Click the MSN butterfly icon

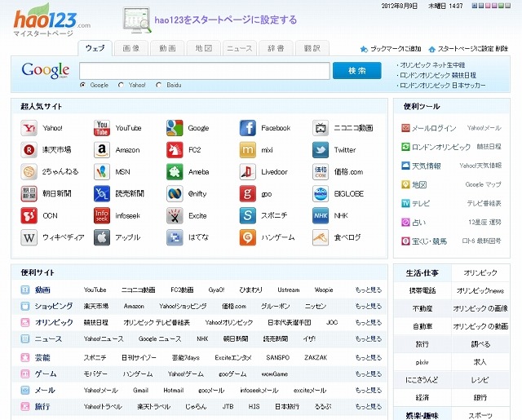click(102, 172)
